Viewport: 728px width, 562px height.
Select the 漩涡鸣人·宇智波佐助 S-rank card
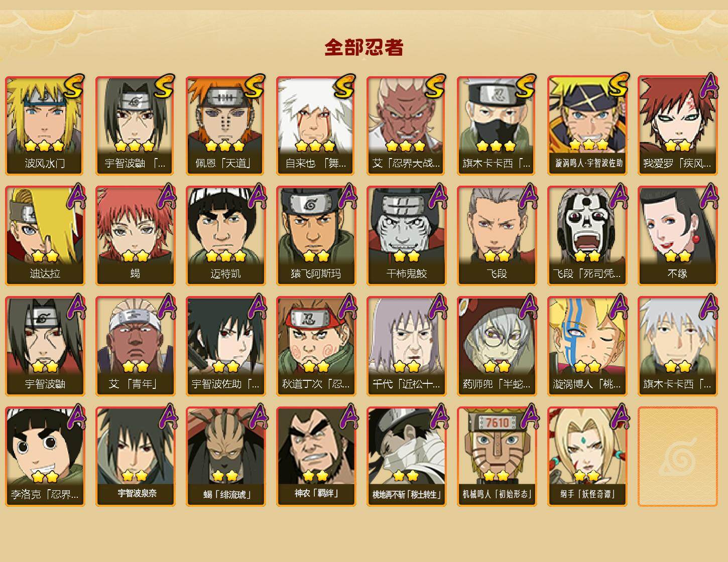click(587, 125)
